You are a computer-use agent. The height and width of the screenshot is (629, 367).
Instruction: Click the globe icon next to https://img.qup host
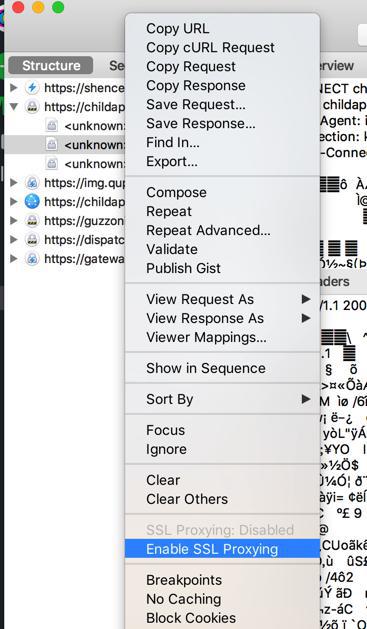[32, 183]
